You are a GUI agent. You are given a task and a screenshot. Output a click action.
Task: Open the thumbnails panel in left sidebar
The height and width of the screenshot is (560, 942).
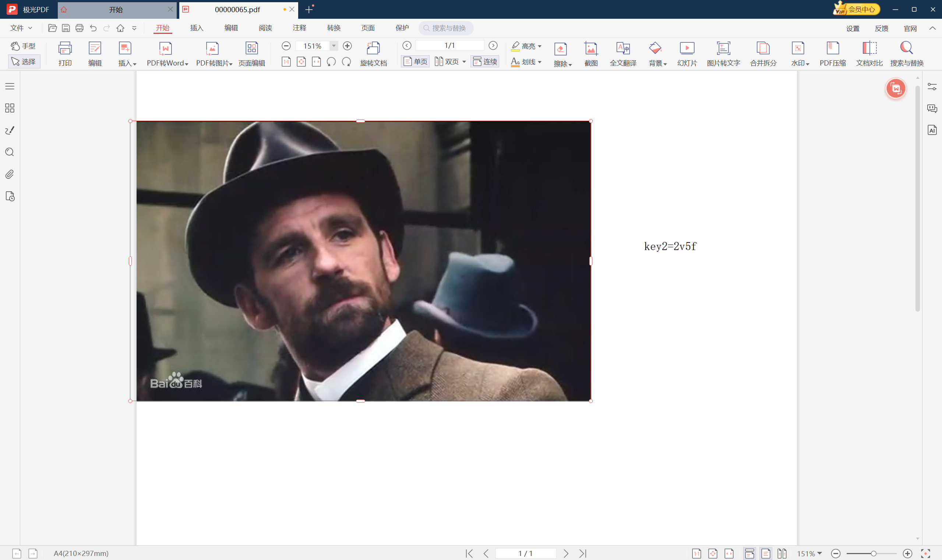[10, 108]
